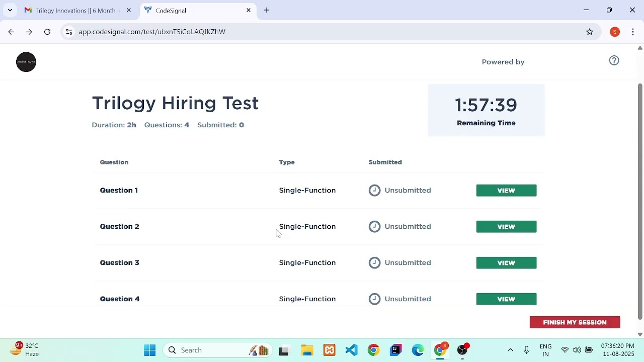Screen dimensions: 644x362
Task: Open XAMPP from the taskbar
Action: (330, 350)
